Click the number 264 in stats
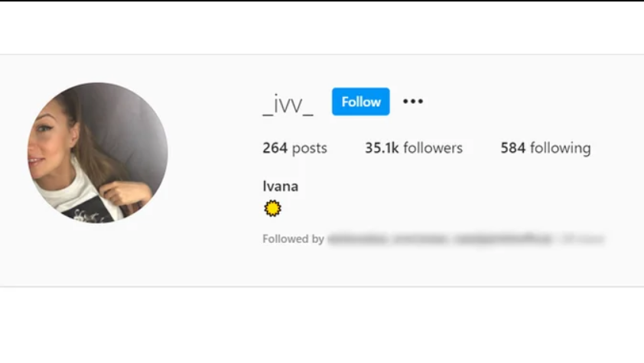 point(275,148)
